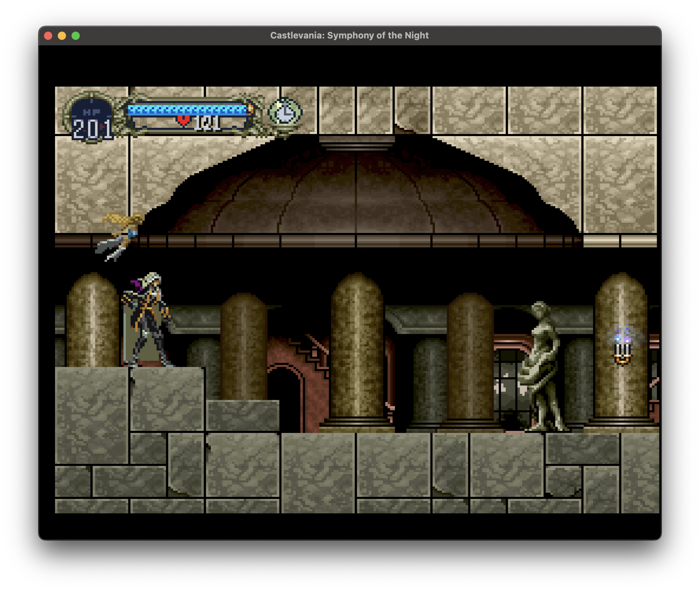The image size is (700, 591).
Task: Close the game window with the red button
Action: [48, 36]
